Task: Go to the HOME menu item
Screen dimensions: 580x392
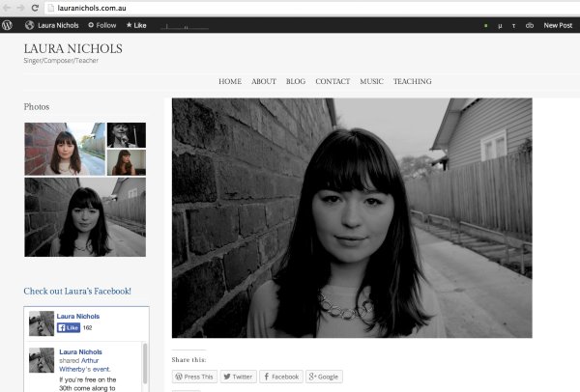Action: (x=230, y=82)
